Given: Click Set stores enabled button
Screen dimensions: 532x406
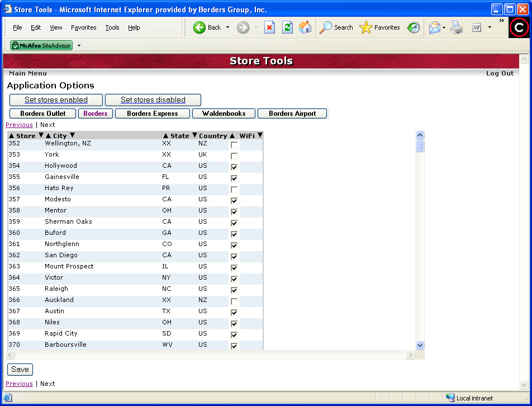Looking at the screenshot, I should point(56,100).
